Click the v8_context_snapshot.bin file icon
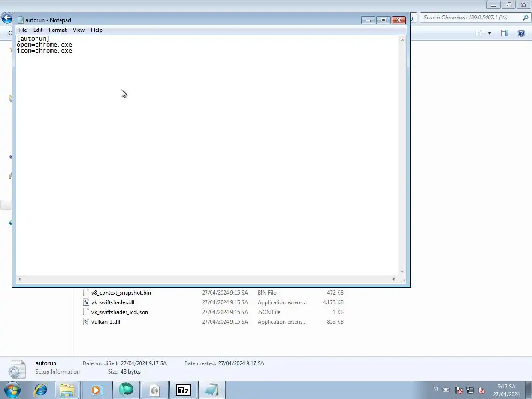532x399 pixels. coord(86,292)
